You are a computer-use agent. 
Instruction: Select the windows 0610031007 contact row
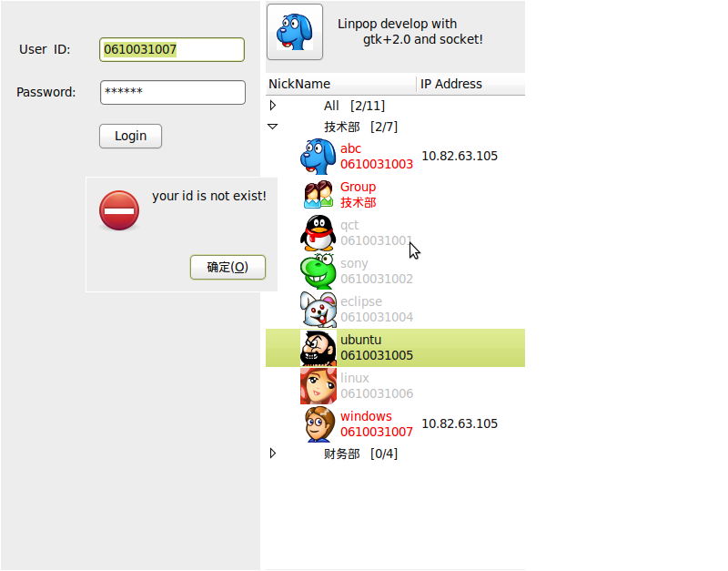coord(395,423)
